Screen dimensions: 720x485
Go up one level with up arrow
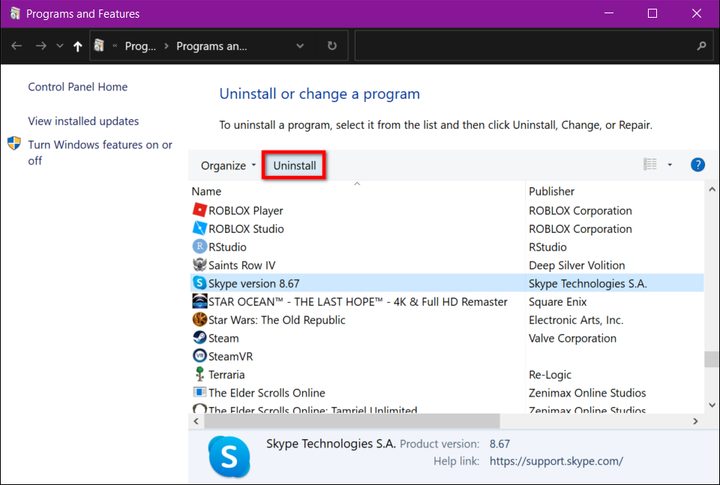(x=78, y=46)
